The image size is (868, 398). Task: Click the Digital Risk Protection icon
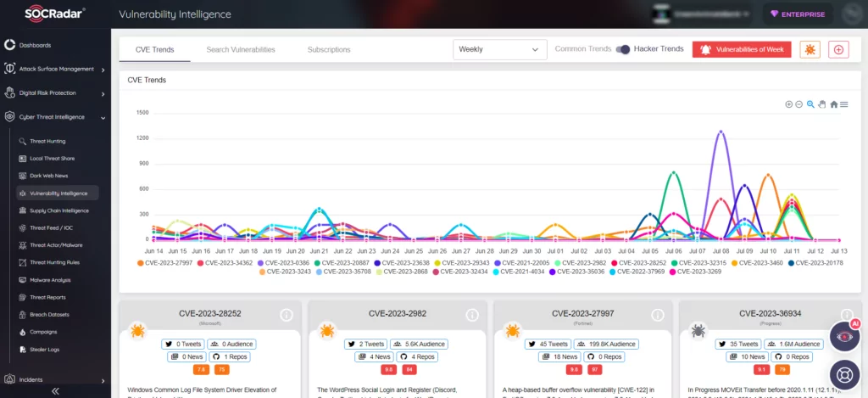[9, 92]
